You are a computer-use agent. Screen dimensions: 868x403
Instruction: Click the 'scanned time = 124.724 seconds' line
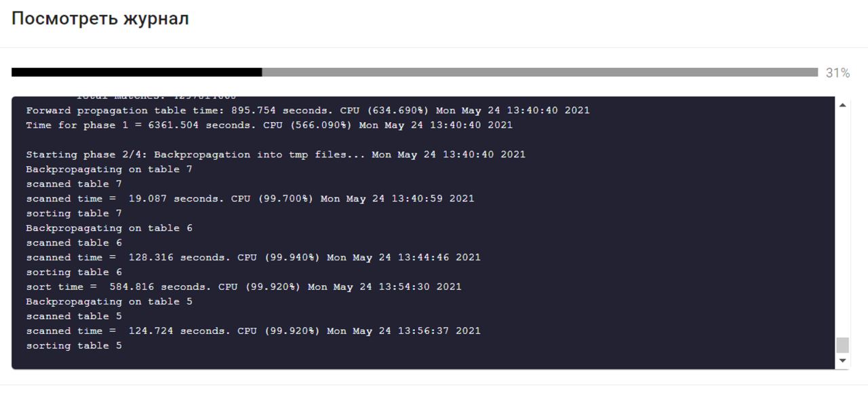click(x=253, y=331)
